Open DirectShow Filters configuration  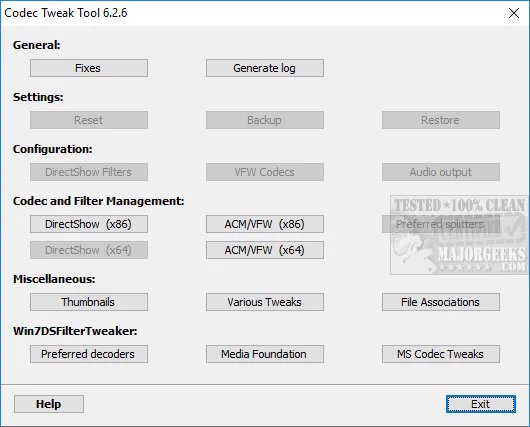[89, 172]
